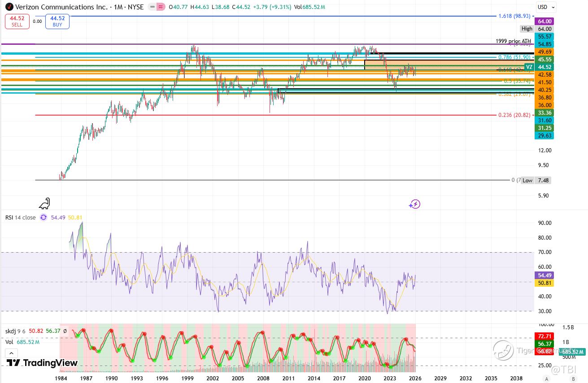
Task: Click the O40.77 open value in header
Action: click(179, 7)
